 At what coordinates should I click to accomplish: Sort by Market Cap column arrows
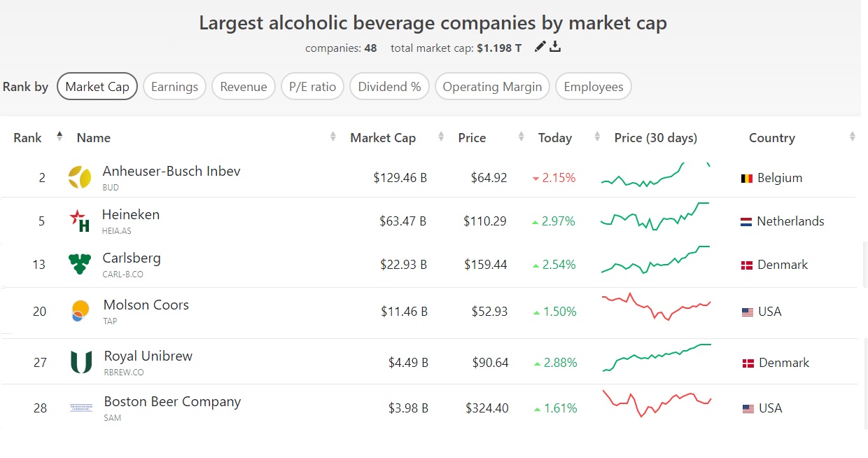[x=441, y=137]
